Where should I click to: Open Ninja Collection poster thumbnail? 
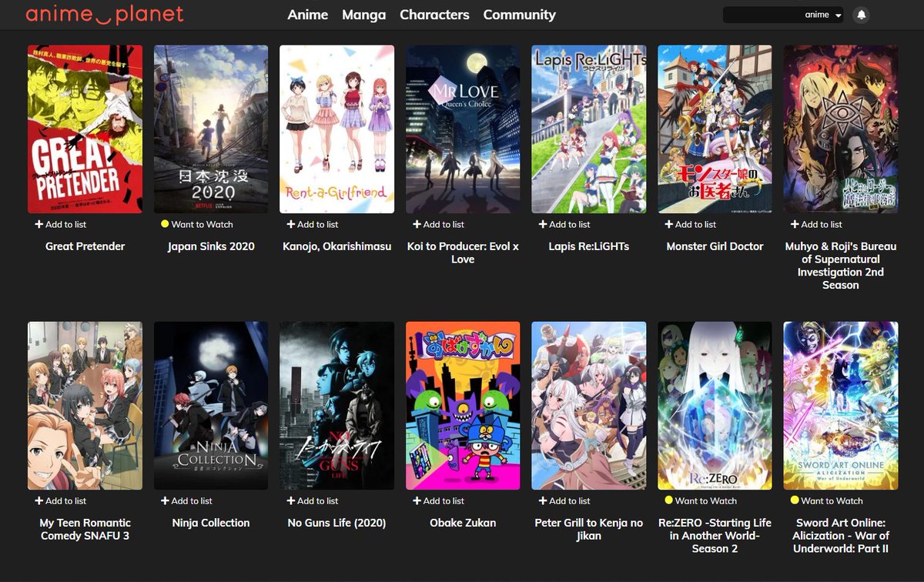(x=211, y=406)
